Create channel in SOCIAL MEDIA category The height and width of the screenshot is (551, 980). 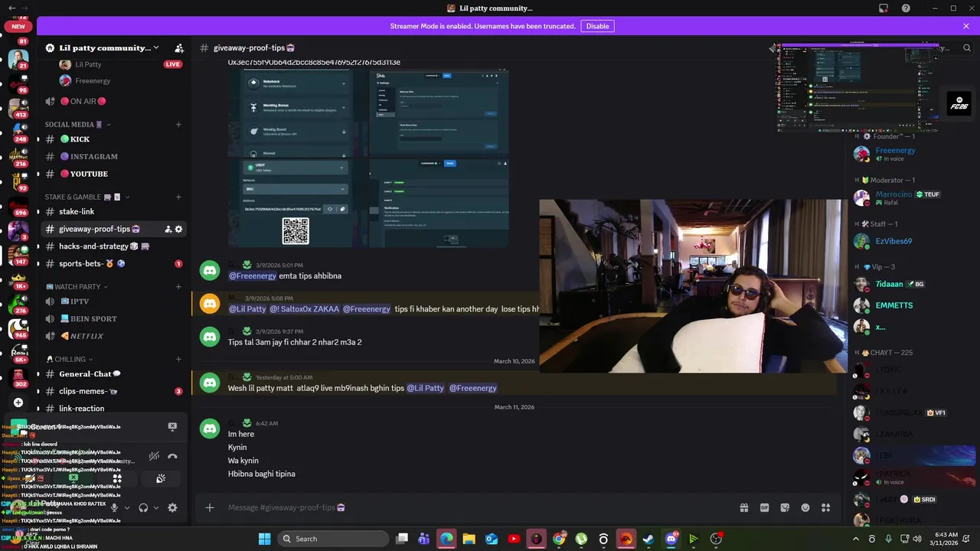[178, 124]
